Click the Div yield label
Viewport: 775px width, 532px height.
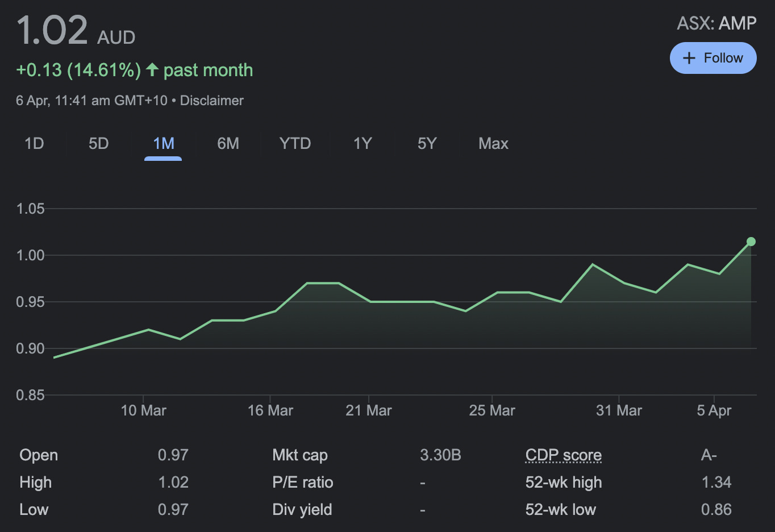(302, 510)
